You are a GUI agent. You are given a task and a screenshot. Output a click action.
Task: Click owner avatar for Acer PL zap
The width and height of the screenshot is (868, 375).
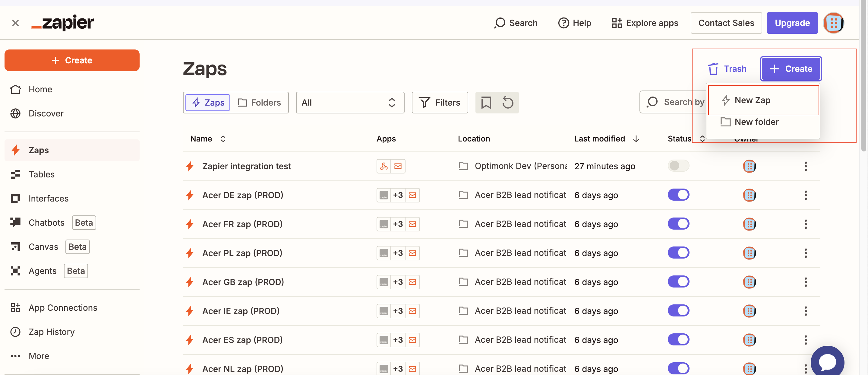tap(750, 253)
